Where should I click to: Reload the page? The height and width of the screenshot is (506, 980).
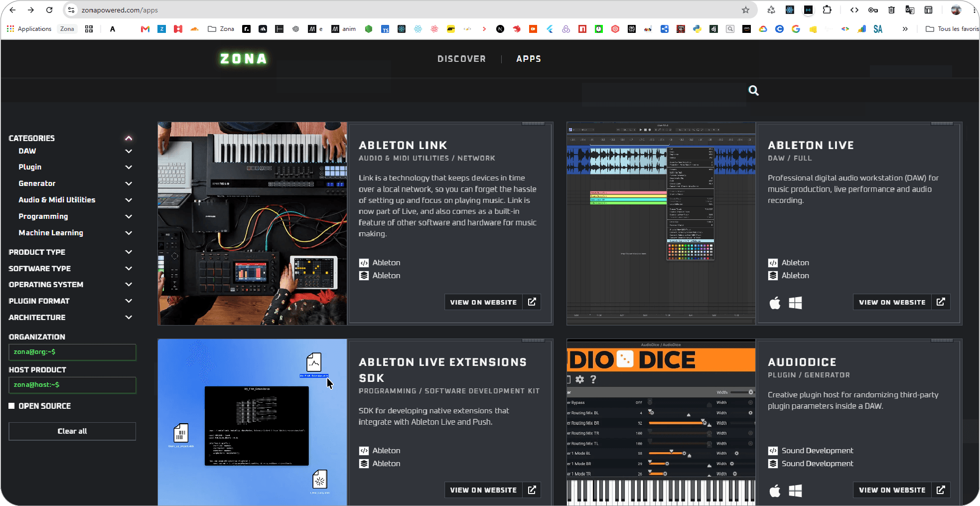[49, 10]
